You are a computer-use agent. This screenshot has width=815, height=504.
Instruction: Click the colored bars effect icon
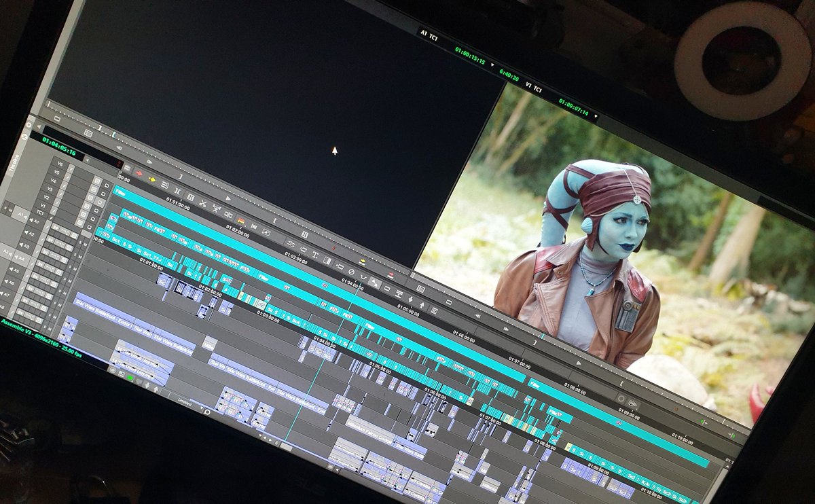click(240, 221)
